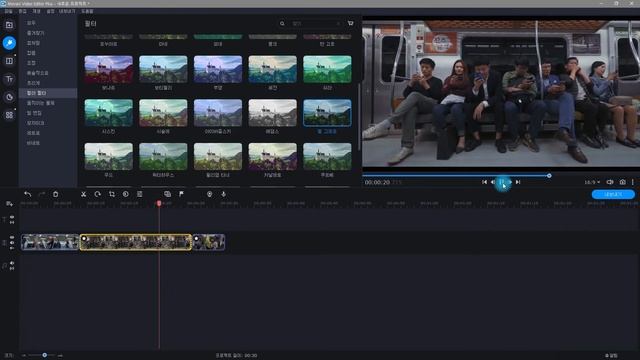Open the Titles 'Tr' sidebar icon
Screen dimensions: 640x360
pos(9,79)
